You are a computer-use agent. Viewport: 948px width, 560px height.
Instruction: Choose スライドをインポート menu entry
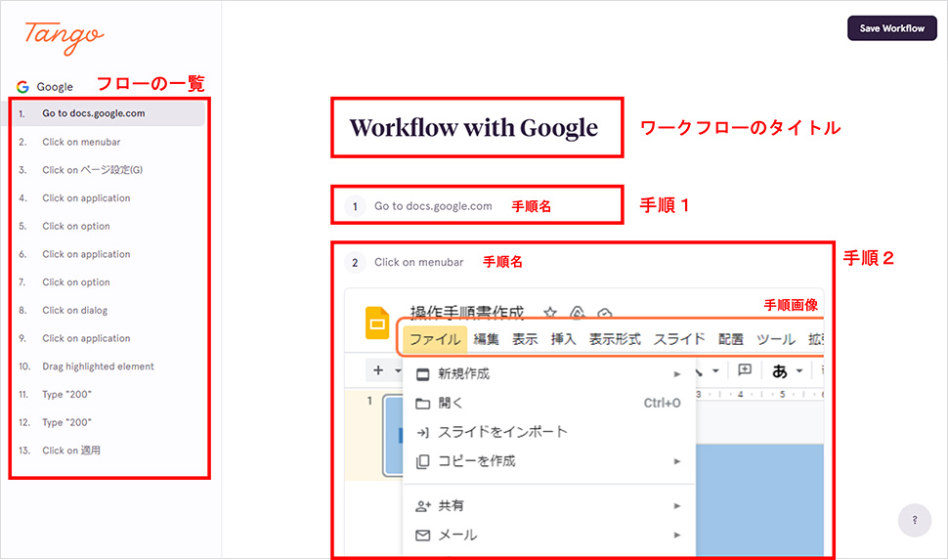(x=549, y=432)
